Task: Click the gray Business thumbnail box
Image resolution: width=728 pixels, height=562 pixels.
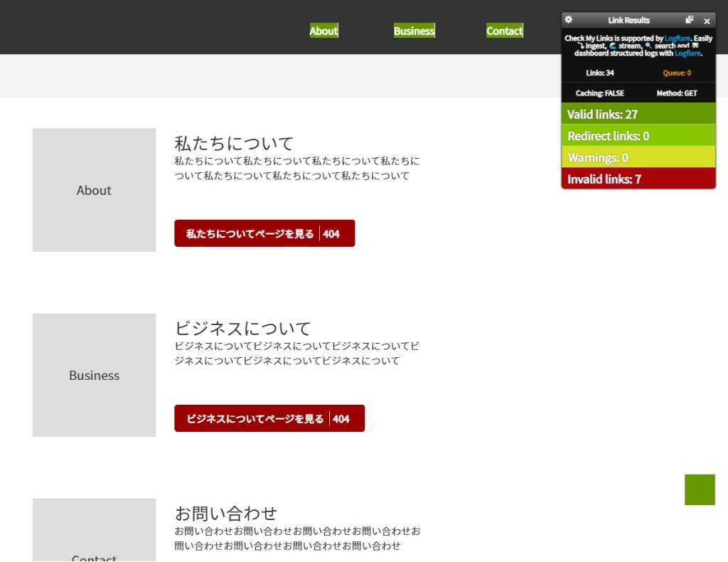Action: 94,375
